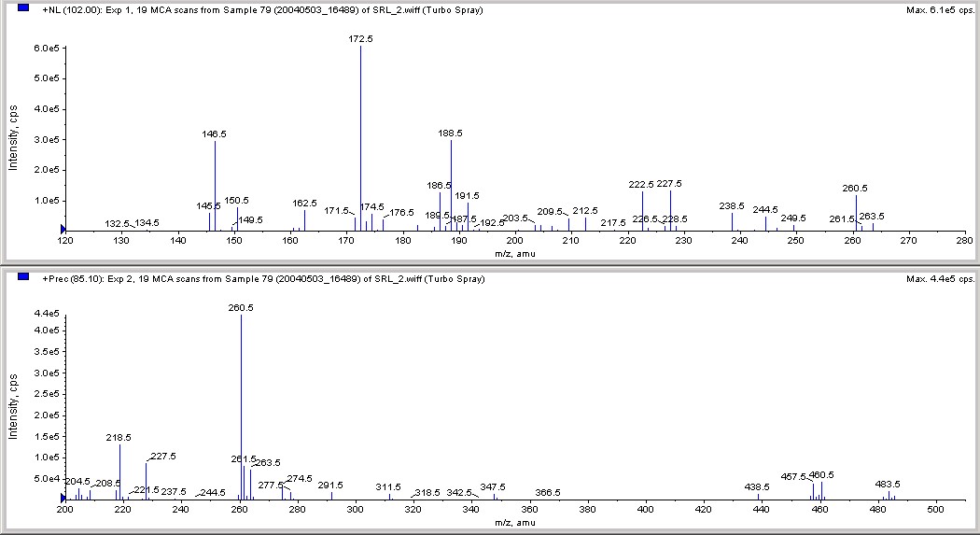This screenshot has height=535, width=980.
Task: Select the 162.5 peak label
Action: click(x=304, y=204)
